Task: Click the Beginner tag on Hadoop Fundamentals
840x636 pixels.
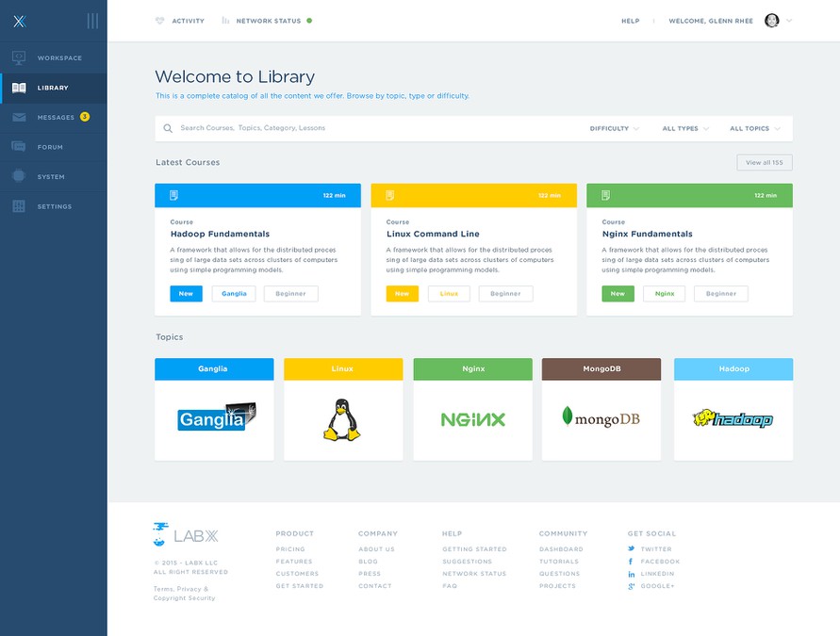Action: (x=290, y=294)
